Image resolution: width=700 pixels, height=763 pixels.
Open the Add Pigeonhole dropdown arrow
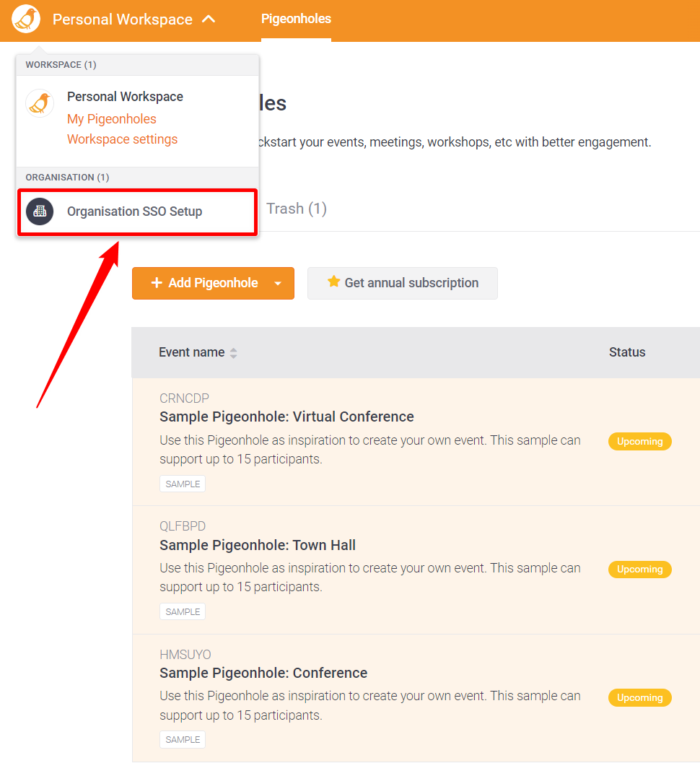tap(278, 284)
